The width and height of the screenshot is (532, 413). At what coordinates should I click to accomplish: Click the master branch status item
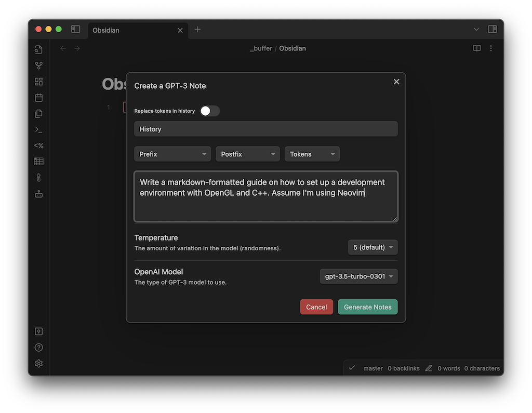point(373,368)
